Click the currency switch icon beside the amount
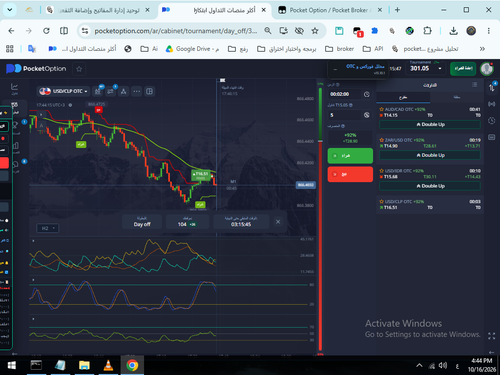 tap(367, 115)
